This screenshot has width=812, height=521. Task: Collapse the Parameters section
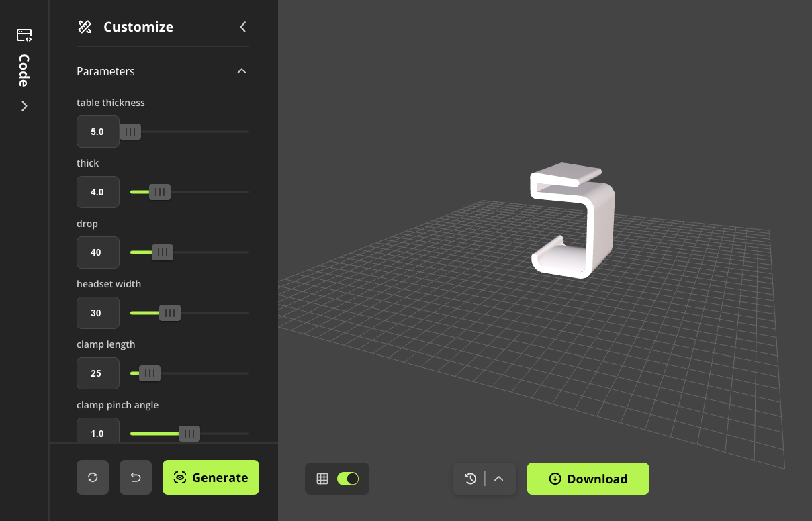[x=242, y=71]
